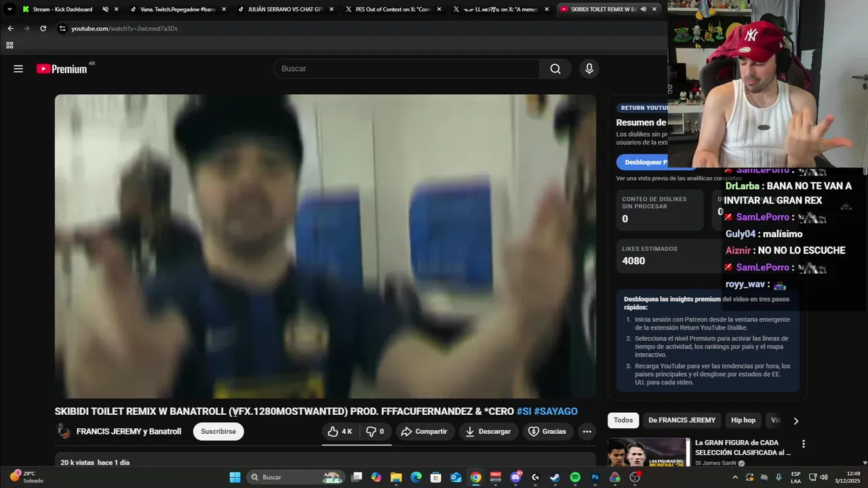Open the #SAYAGO hashtag link
This screenshot has width=868, height=488.
coord(555,411)
